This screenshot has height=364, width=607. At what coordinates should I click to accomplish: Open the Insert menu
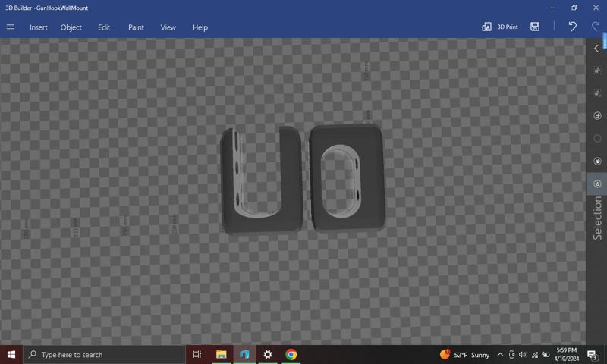39,27
